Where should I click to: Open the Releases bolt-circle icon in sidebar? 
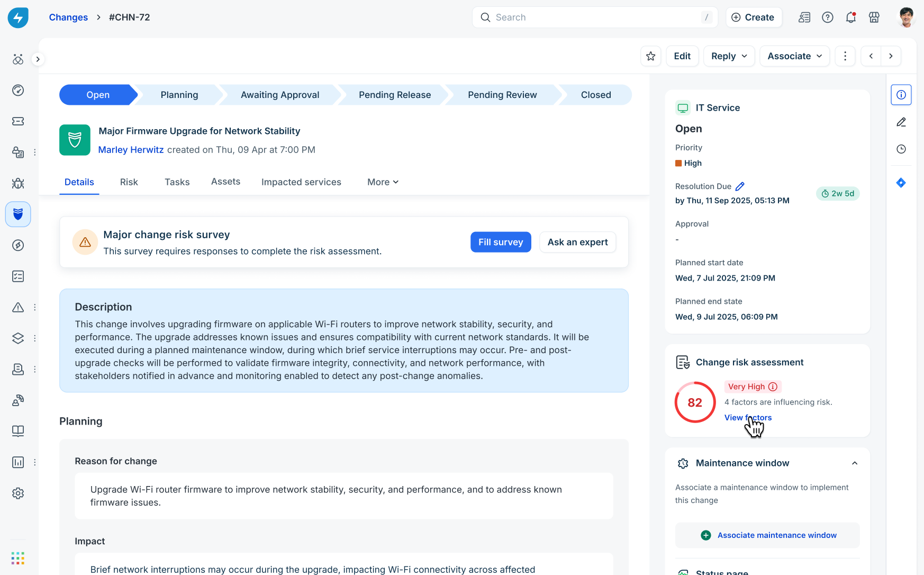(18, 245)
